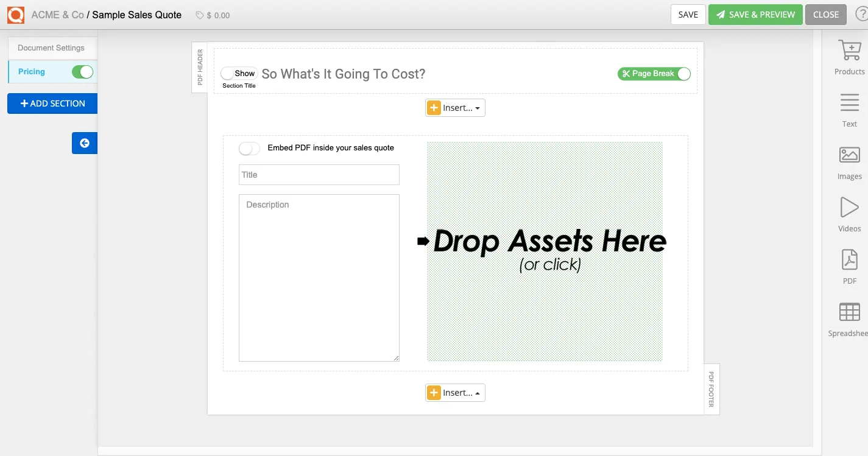Screen dimensions: 868x456
Task: Open the top Insert dropdown
Action: (455, 107)
